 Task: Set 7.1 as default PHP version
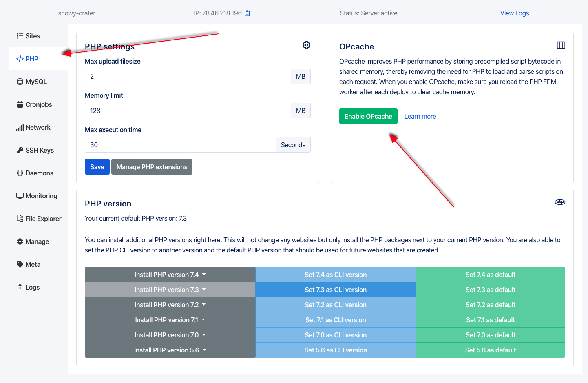click(491, 320)
